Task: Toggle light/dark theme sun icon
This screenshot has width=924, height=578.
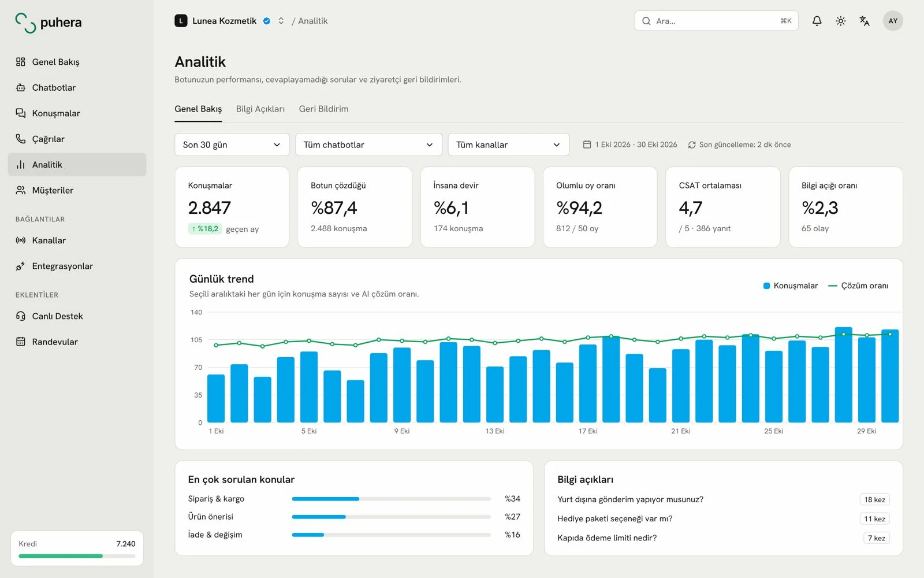Action: coord(840,21)
